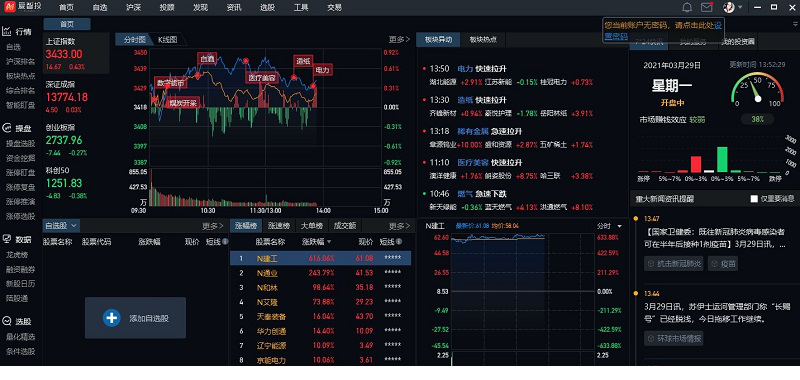Image resolution: width=800 pixels, height=380 pixels.
Task: Click the 自酒 marker on the index chart
Action: (207, 59)
